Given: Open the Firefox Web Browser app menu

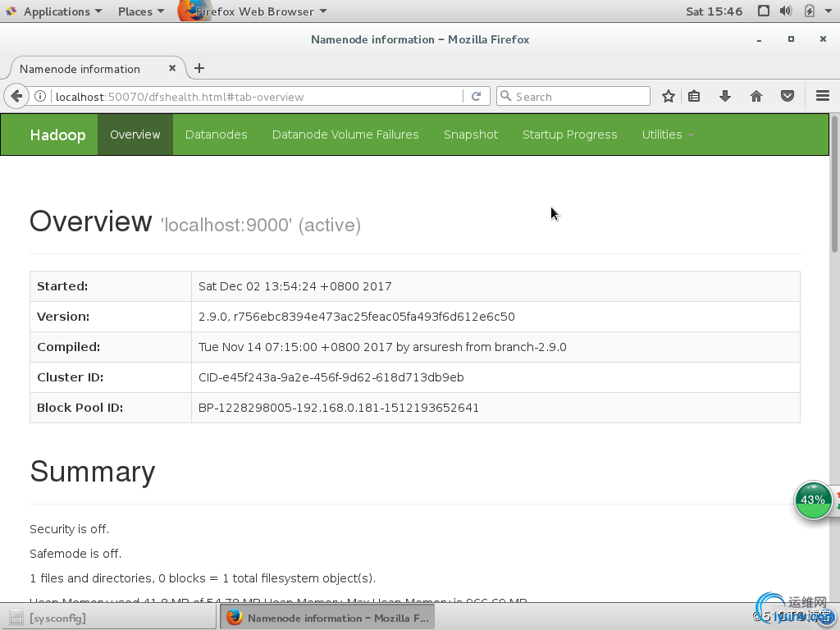Looking at the screenshot, I should [253, 11].
